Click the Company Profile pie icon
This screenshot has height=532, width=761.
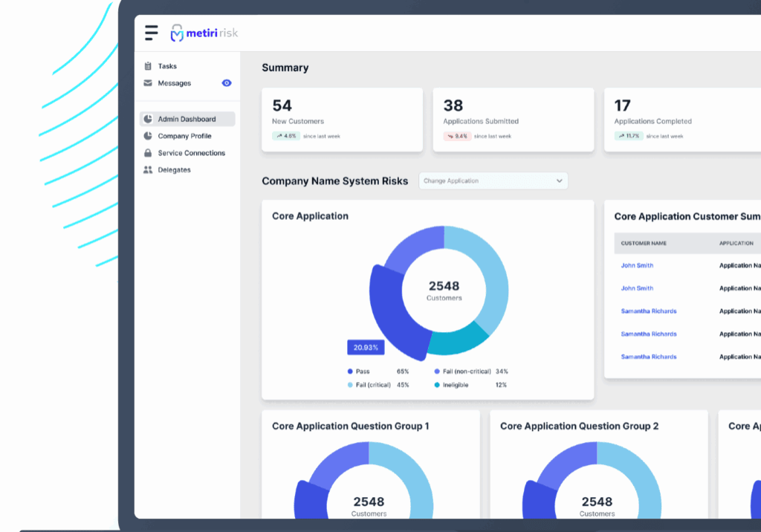[148, 136]
